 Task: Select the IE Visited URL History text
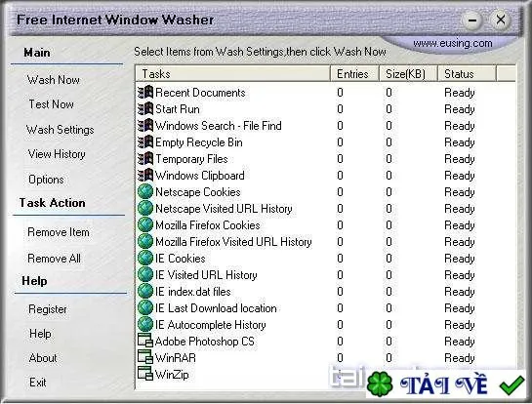click(206, 275)
